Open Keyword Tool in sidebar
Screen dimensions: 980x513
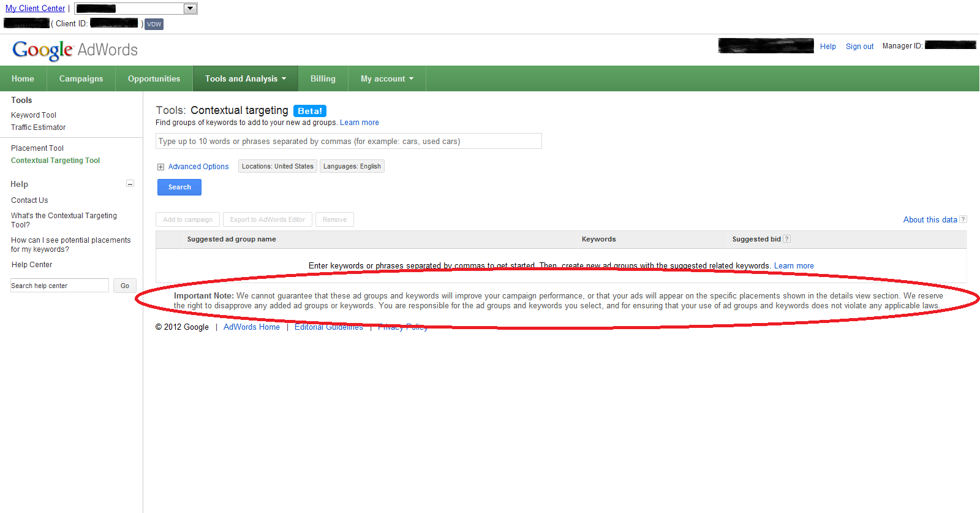34,115
